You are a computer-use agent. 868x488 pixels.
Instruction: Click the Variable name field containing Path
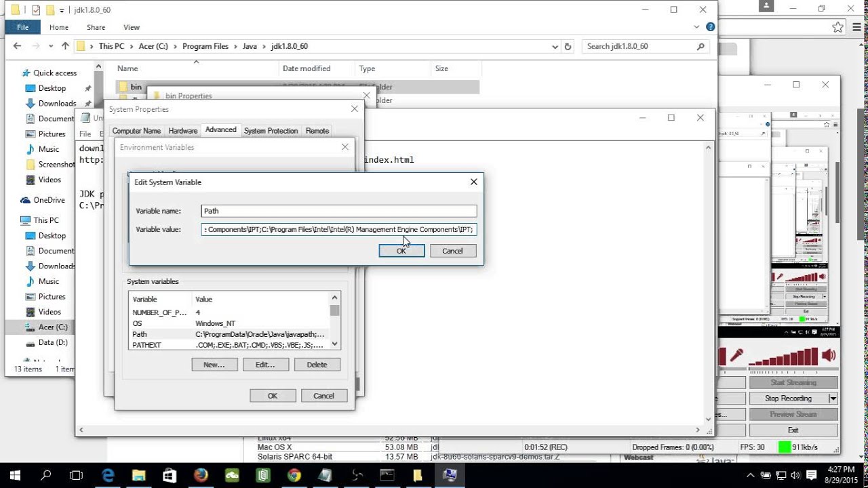coord(339,211)
